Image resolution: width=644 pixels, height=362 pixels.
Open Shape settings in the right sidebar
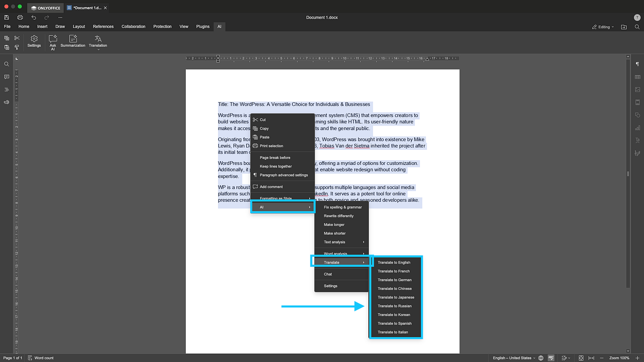638,115
